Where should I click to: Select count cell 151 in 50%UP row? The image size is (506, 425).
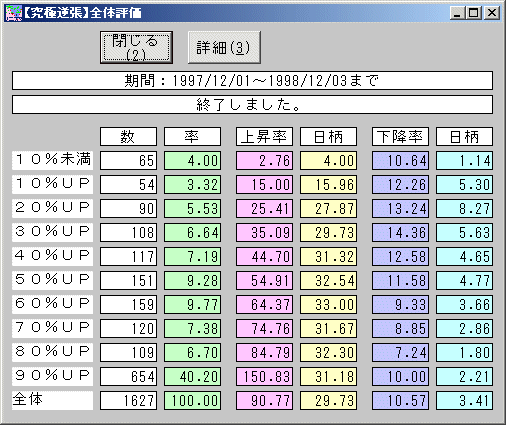(x=128, y=280)
